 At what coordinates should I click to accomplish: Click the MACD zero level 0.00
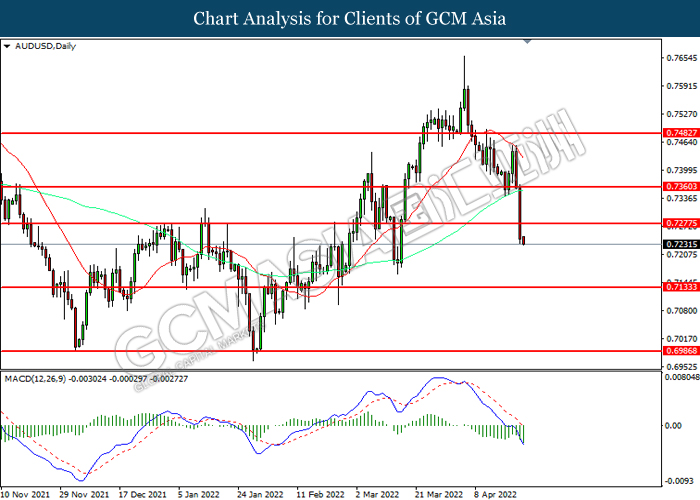click(x=673, y=426)
